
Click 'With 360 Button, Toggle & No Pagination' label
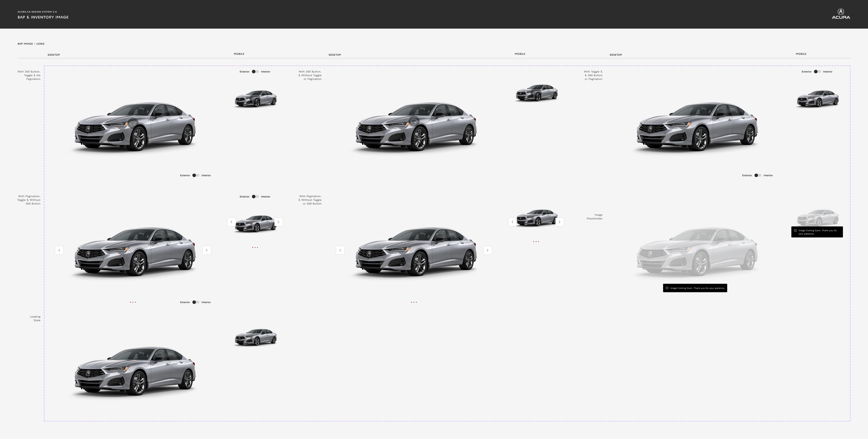click(x=29, y=75)
